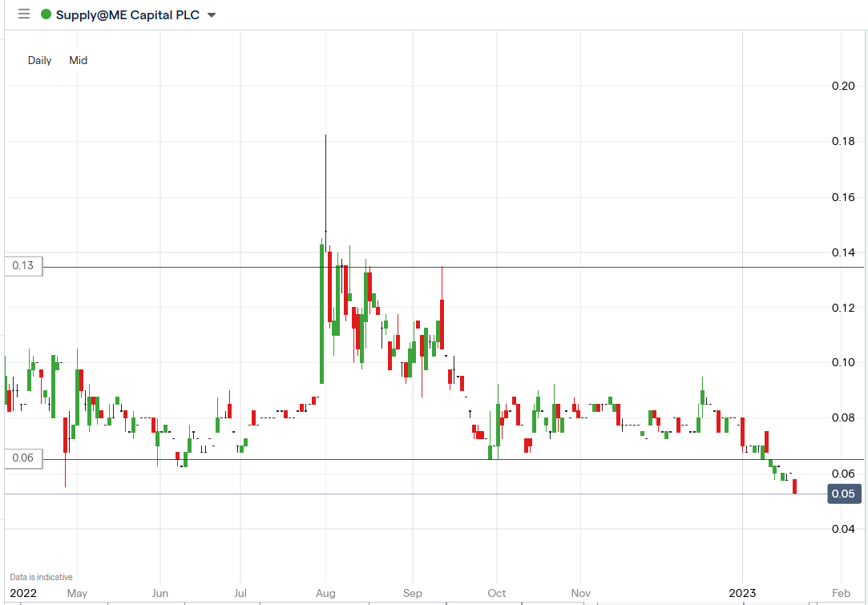Click the 2022 year axis label
The height and width of the screenshot is (605, 868).
pos(23,593)
